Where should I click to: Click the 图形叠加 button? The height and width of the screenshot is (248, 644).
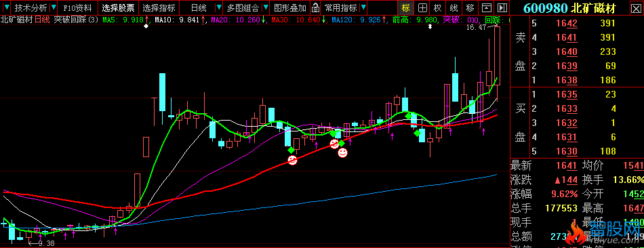[x=290, y=7]
